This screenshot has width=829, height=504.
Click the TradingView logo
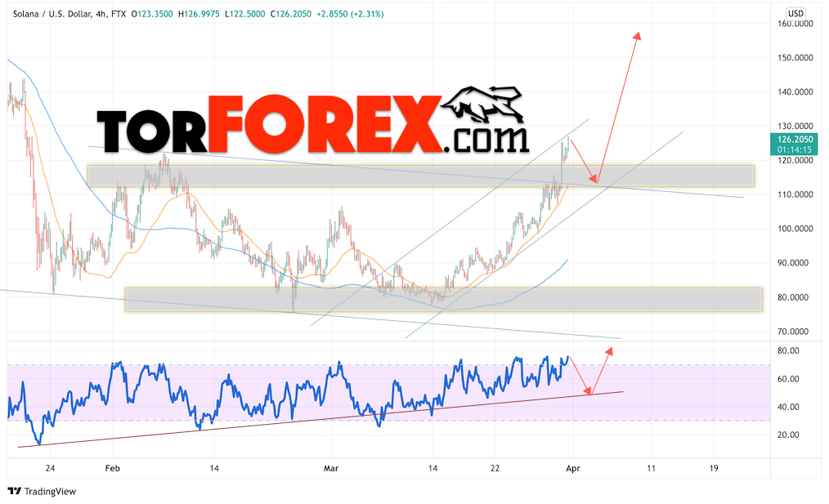tap(43, 491)
